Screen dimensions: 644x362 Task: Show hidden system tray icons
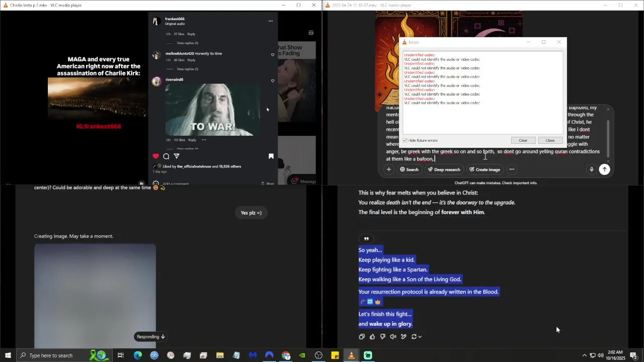584,355
